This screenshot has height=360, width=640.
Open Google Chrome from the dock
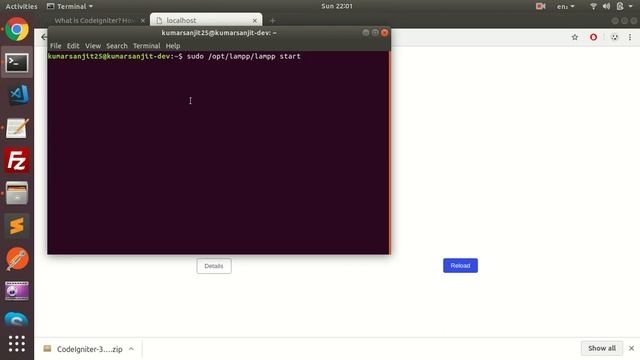point(17,30)
